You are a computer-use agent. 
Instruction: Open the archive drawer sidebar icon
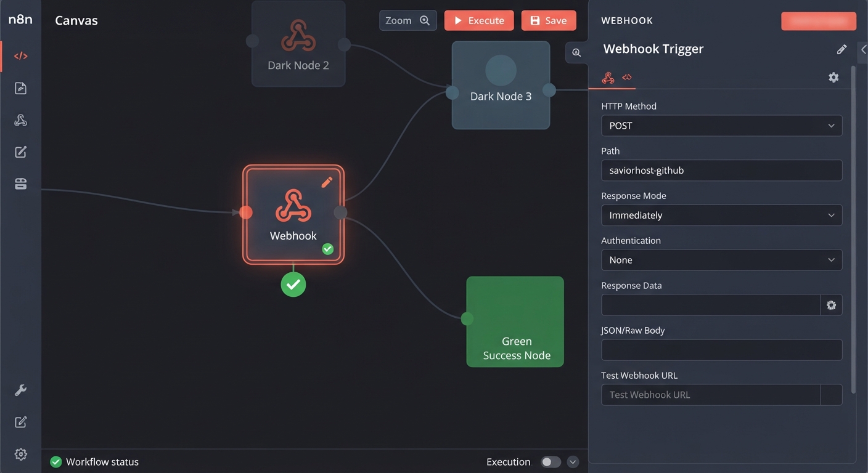20,184
